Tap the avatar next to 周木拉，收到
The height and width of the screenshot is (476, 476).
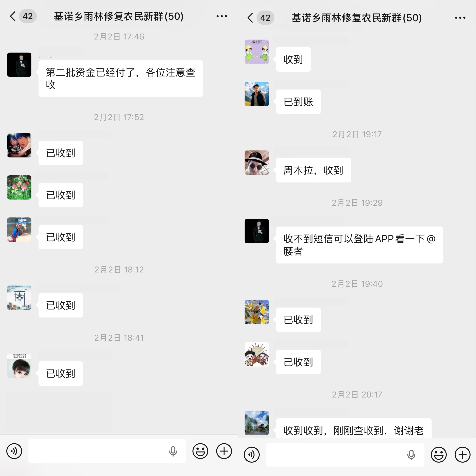(257, 163)
